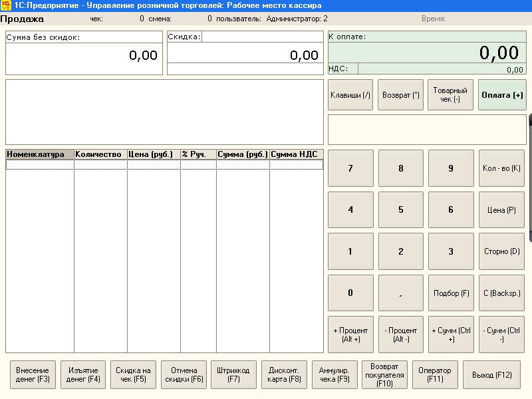Select the empty first row under Номенклатура
This screenshot has width=532, height=399.
[40, 165]
